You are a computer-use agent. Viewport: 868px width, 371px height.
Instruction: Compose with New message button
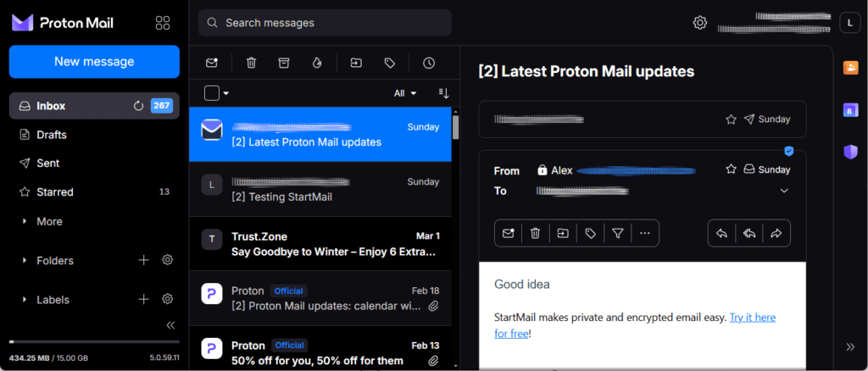94,61
